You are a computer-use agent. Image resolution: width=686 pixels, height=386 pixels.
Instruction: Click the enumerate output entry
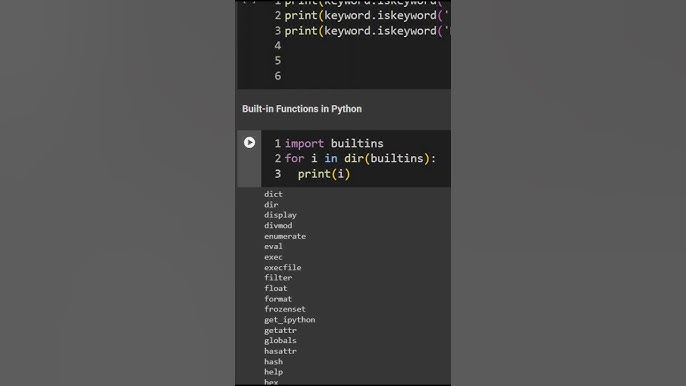(285, 236)
